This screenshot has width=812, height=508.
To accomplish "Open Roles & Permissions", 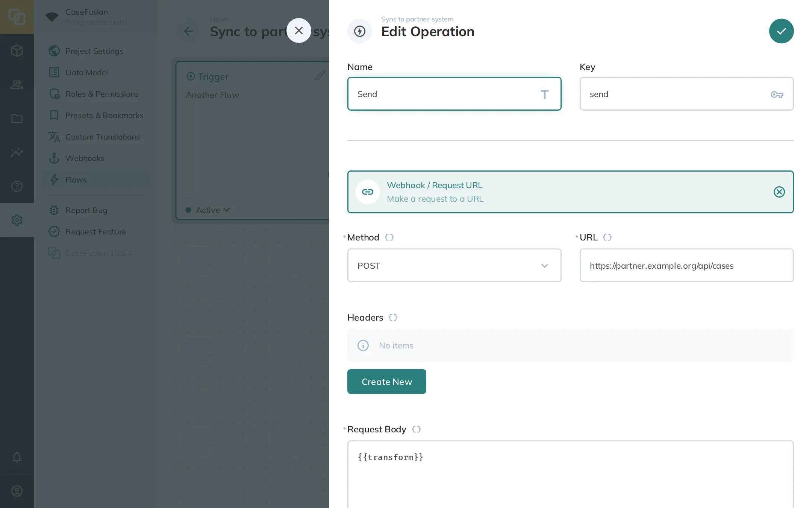I will [x=96, y=94].
